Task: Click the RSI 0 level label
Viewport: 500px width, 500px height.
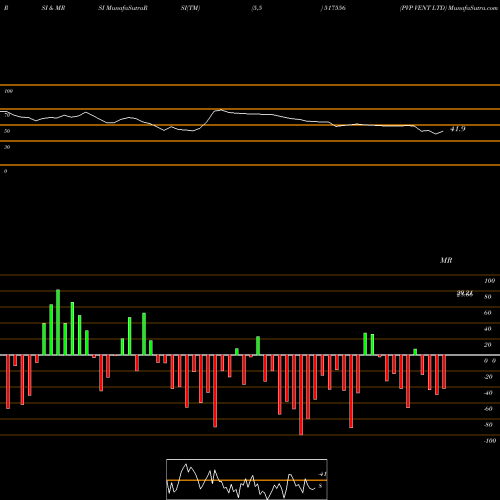Action: [5, 171]
